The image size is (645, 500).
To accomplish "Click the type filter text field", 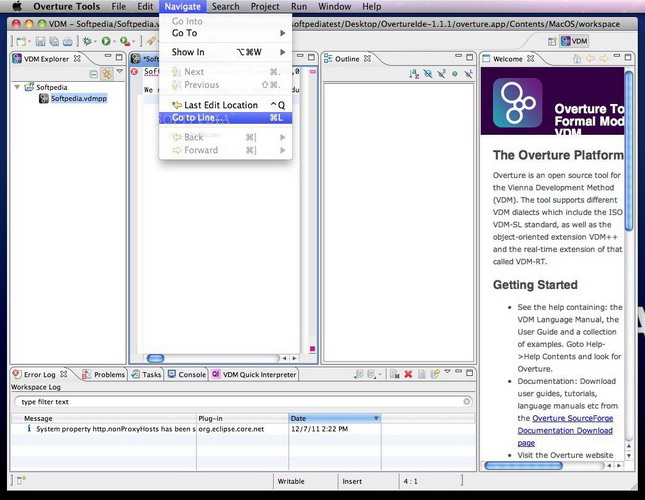I will 243,402.
